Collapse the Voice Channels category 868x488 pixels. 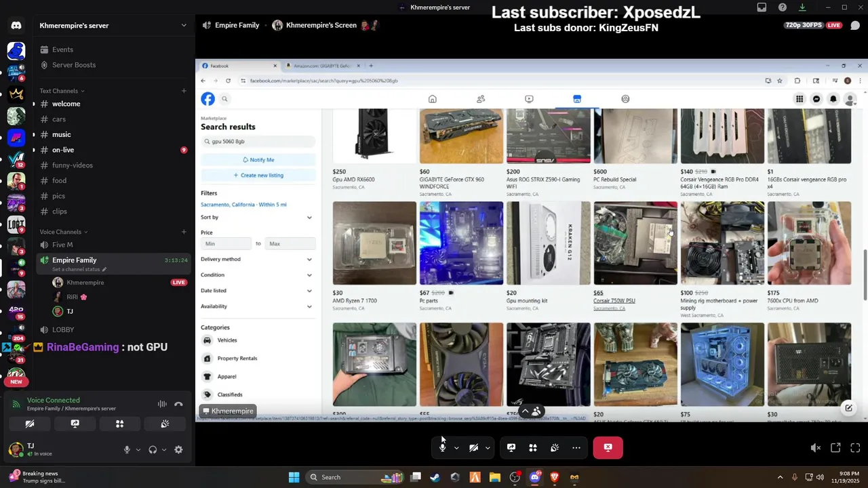(64, 232)
